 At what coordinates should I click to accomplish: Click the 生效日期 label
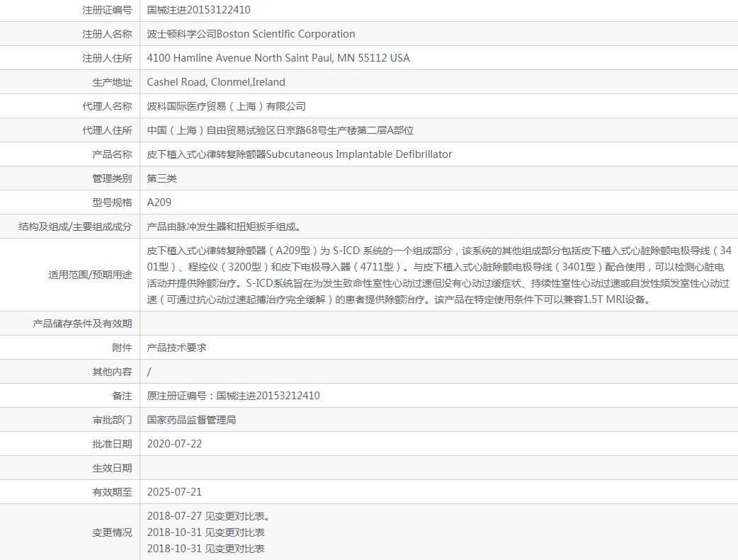click(x=112, y=468)
